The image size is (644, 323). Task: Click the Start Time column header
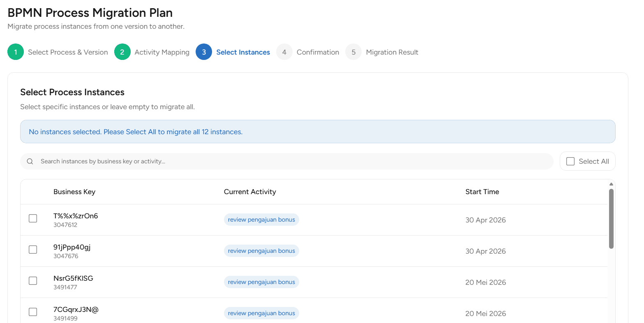pyautogui.click(x=482, y=192)
